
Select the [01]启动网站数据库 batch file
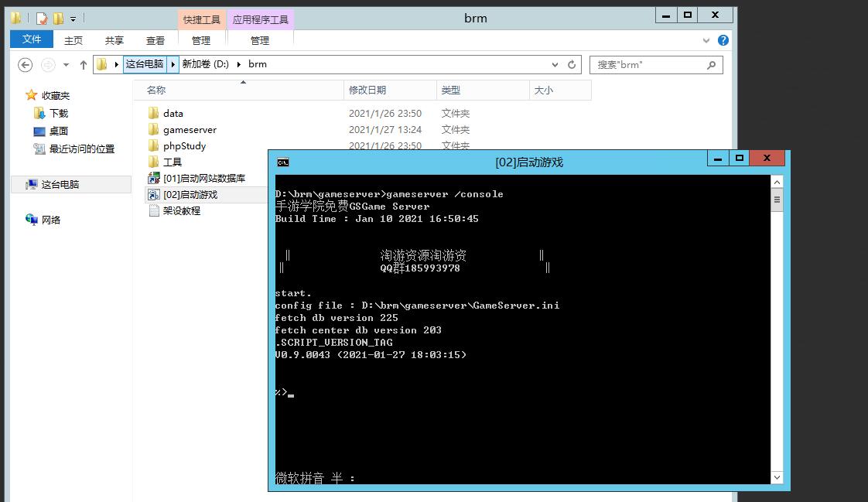click(x=203, y=179)
